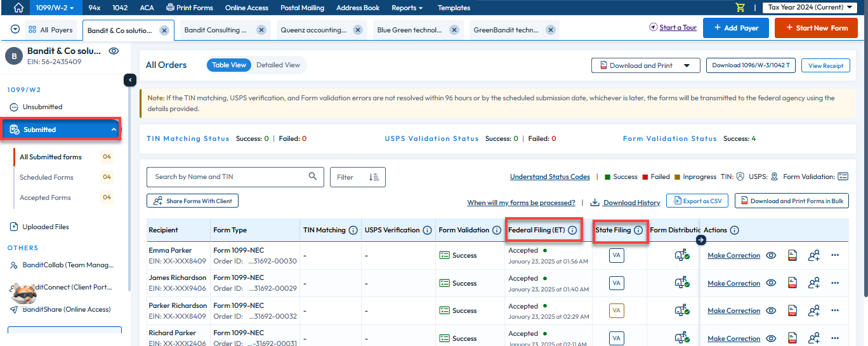
Task: Open the shopping cart
Action: (x=740, y=8)
